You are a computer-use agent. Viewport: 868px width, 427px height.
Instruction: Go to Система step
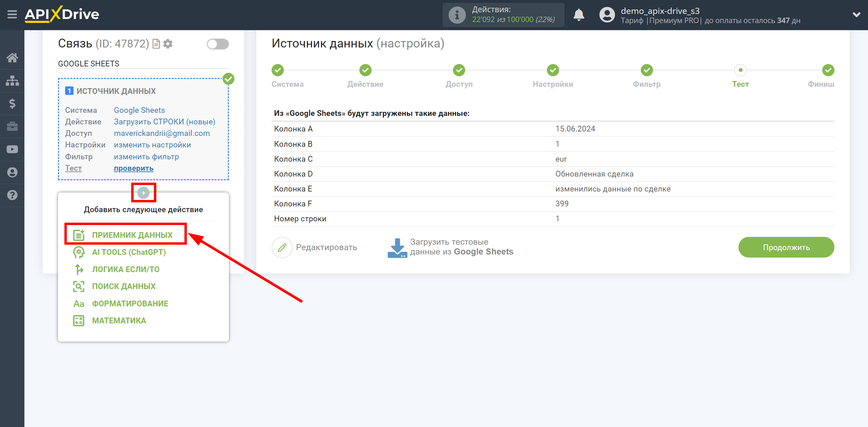click(x=278, y=70)
